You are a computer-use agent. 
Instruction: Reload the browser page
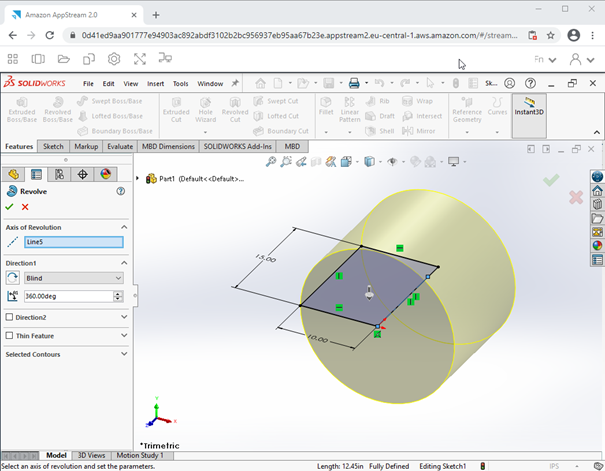pyautogui.click(x=50, y=35)
